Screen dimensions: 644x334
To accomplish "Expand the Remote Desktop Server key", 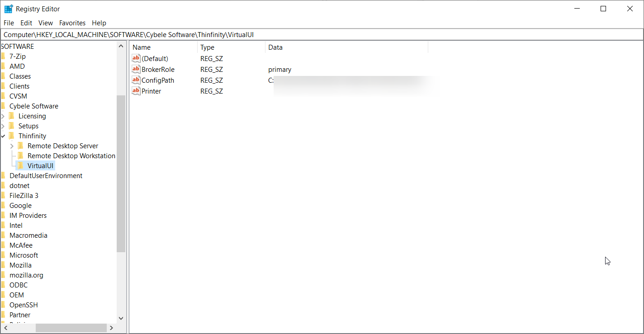I will pos(12,146).
